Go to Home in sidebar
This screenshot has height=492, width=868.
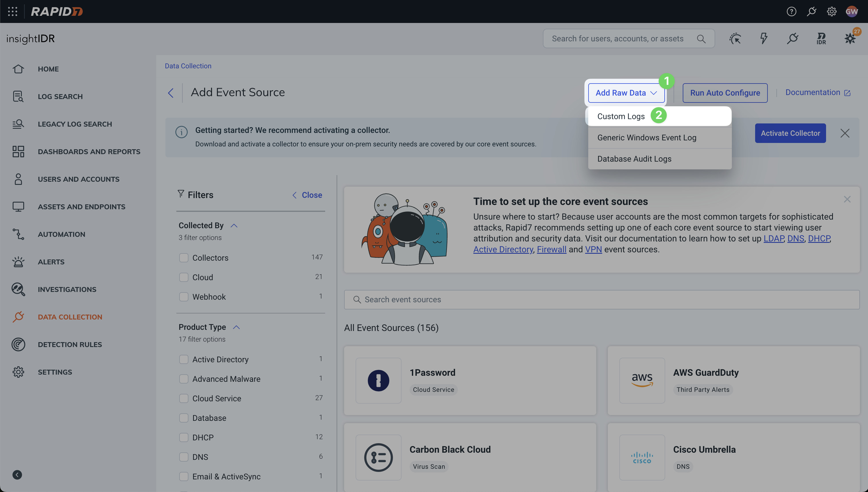(48, 69)
